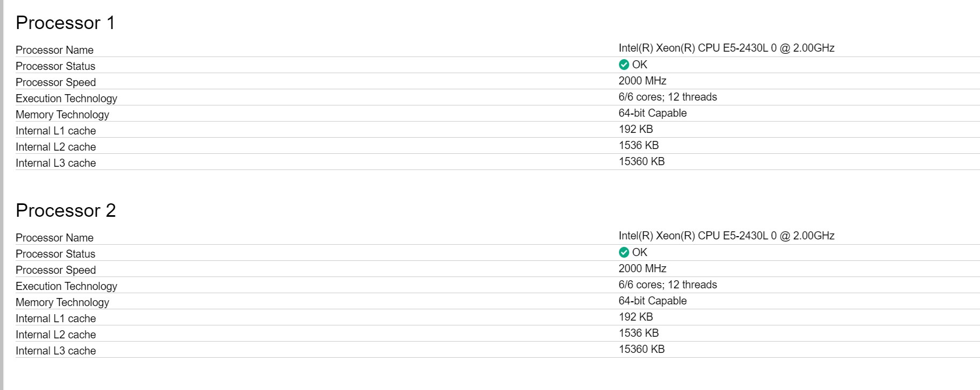
Task: Click Processor 2's 64-bit Capable value
Action: (x=653, y=301)
